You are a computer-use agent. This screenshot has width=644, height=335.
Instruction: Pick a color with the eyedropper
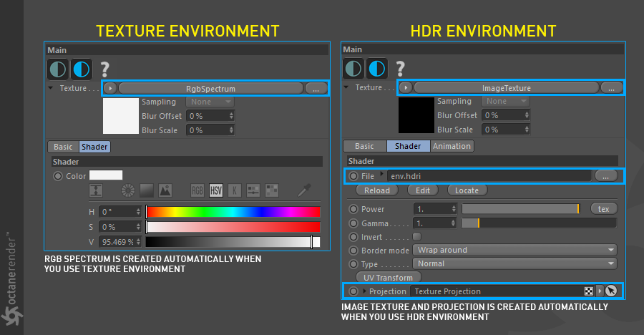304,190
